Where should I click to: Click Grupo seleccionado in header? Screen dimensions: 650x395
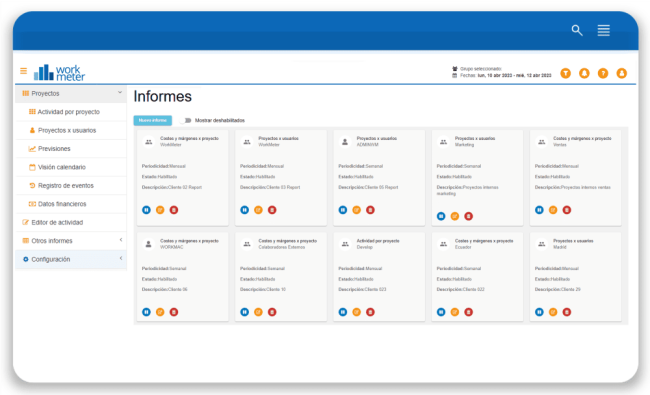481,69
